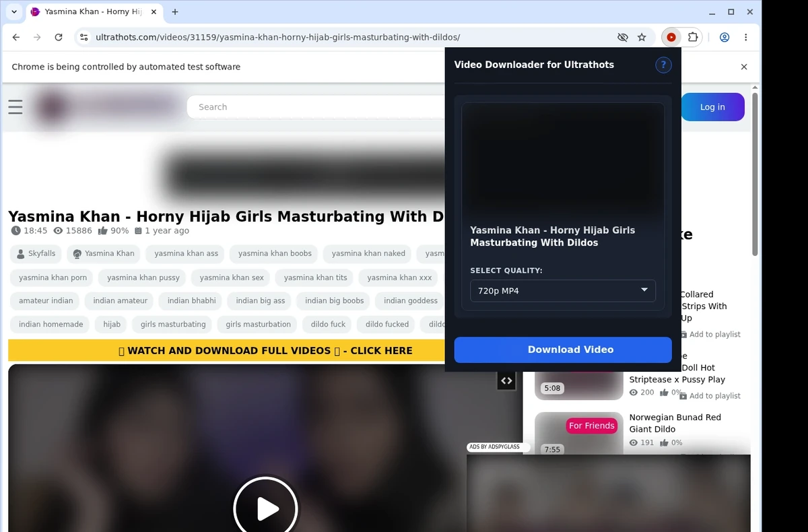
Task: Open the Yasmina Khan model tag
Action: click(104, 254)
